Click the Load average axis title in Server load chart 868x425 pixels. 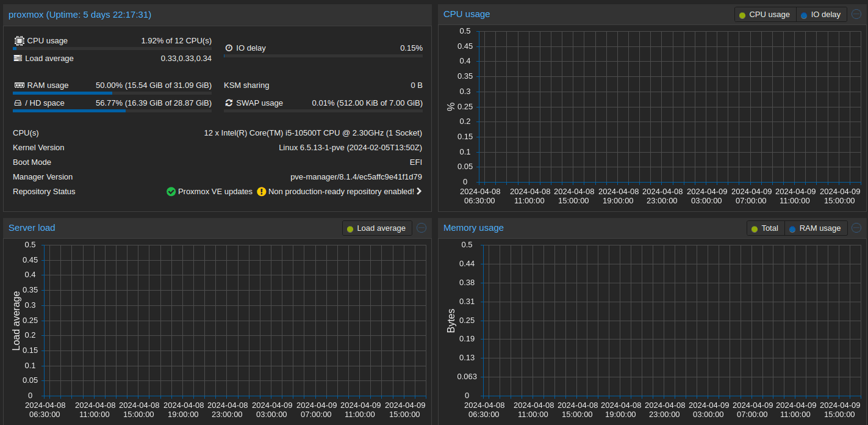coord(16,321)
